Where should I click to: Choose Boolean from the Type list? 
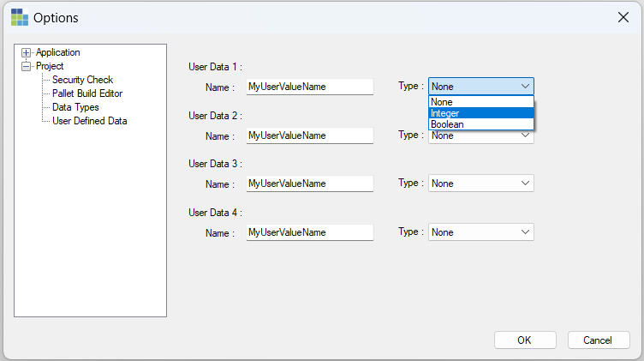point(480,124)
